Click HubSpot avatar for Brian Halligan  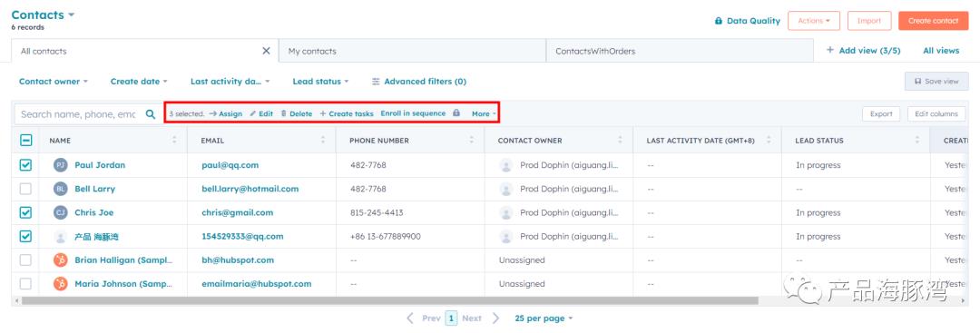click(61, 260)
